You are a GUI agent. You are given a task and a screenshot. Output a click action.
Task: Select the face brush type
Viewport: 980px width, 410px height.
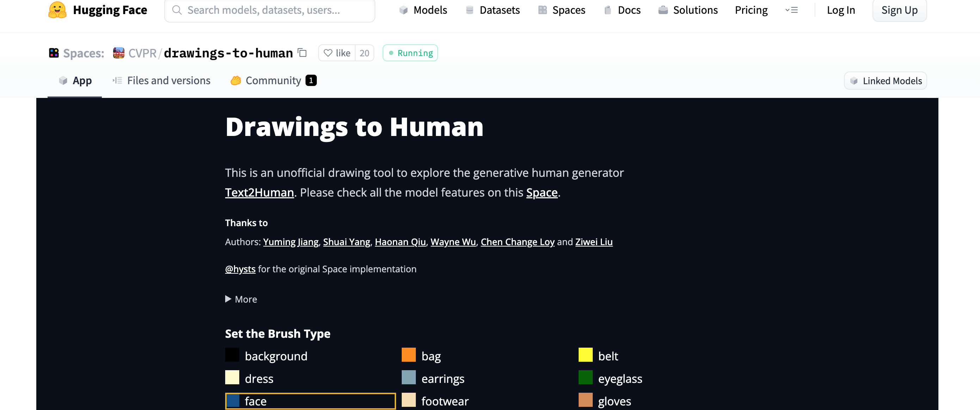pos(310,401)
